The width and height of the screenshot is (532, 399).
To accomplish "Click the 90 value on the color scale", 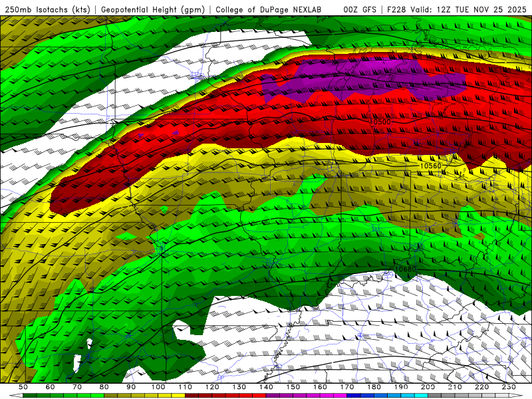I will (x=131, y=387).
